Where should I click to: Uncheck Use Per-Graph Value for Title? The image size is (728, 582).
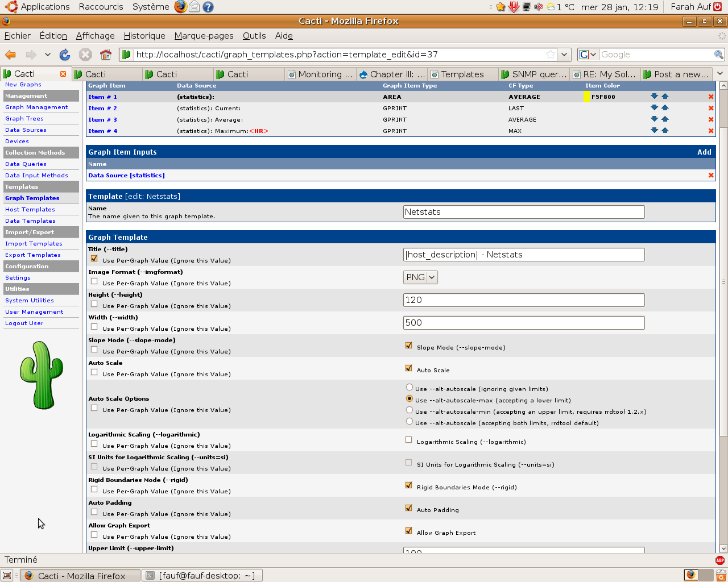pos(94,259)
